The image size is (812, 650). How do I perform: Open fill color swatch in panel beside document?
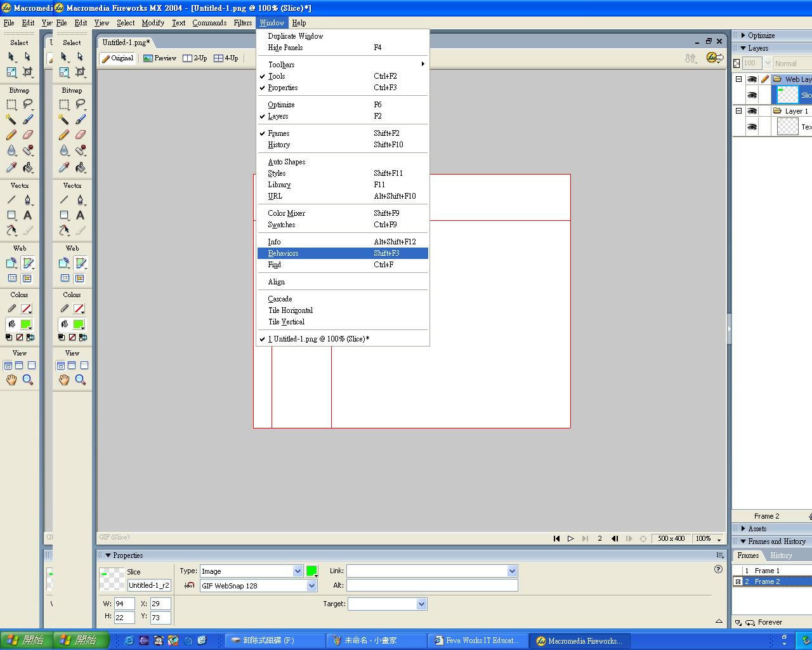(x=79, y=324)
